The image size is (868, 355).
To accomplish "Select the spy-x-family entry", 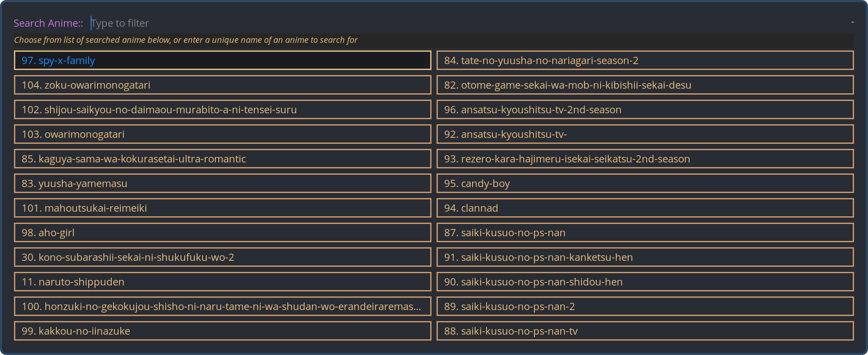I will 222,60.
